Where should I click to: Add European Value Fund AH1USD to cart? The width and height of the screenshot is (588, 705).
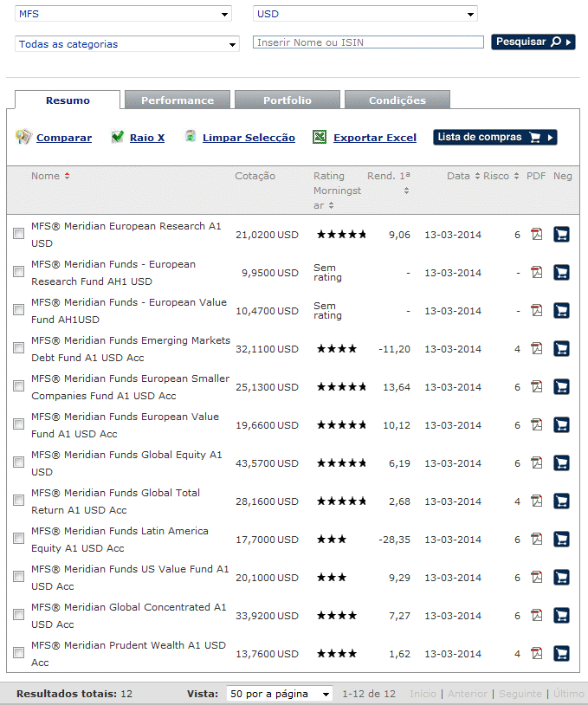click(x=561, y=311)
